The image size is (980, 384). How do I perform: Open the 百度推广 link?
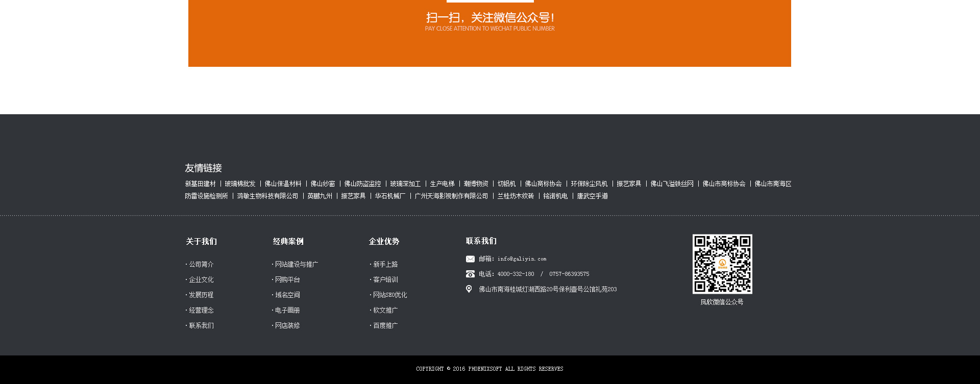coord(385,326)
